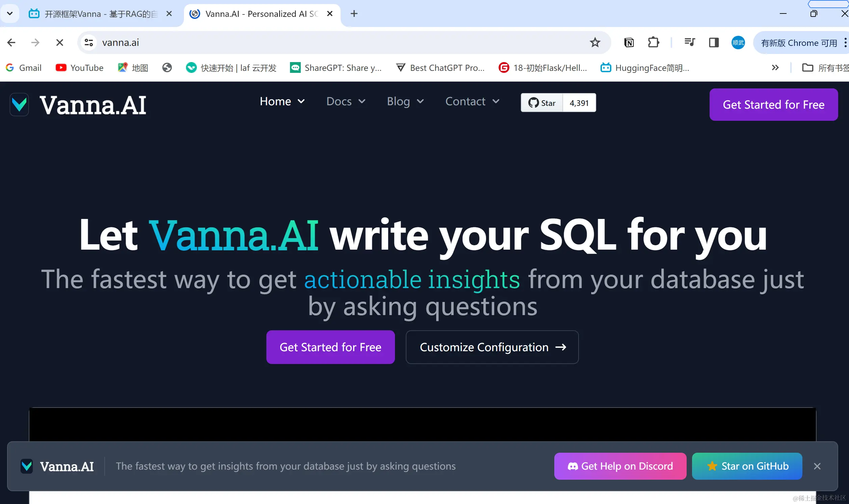Click the HuggingFace简明 bookmark
The image size is (849, 504).
644,67
